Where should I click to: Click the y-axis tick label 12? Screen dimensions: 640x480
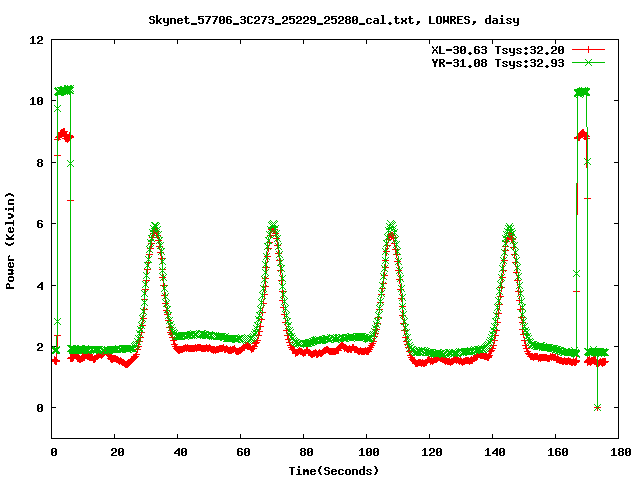click(x=36, y=40)
